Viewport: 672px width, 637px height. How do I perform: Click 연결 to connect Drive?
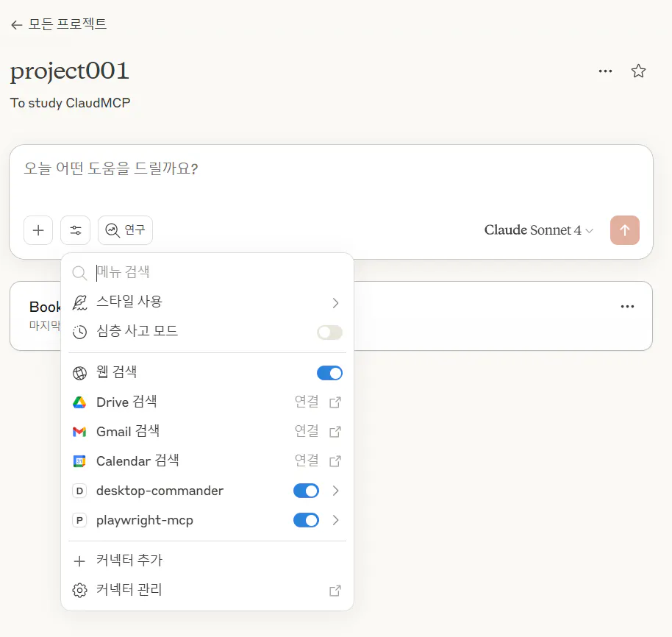[307, 402]
